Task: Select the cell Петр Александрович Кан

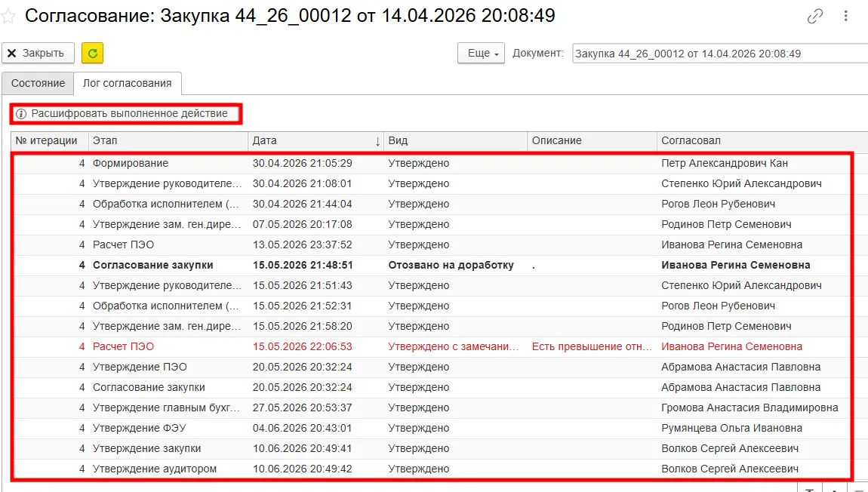Action: click(725, 163)
